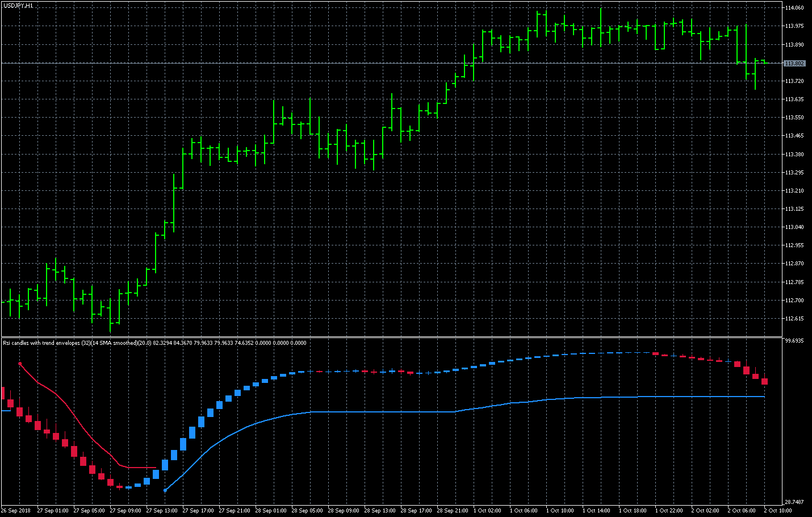Select the 27 Sep 13:00 time label

[x=162, y=511]
